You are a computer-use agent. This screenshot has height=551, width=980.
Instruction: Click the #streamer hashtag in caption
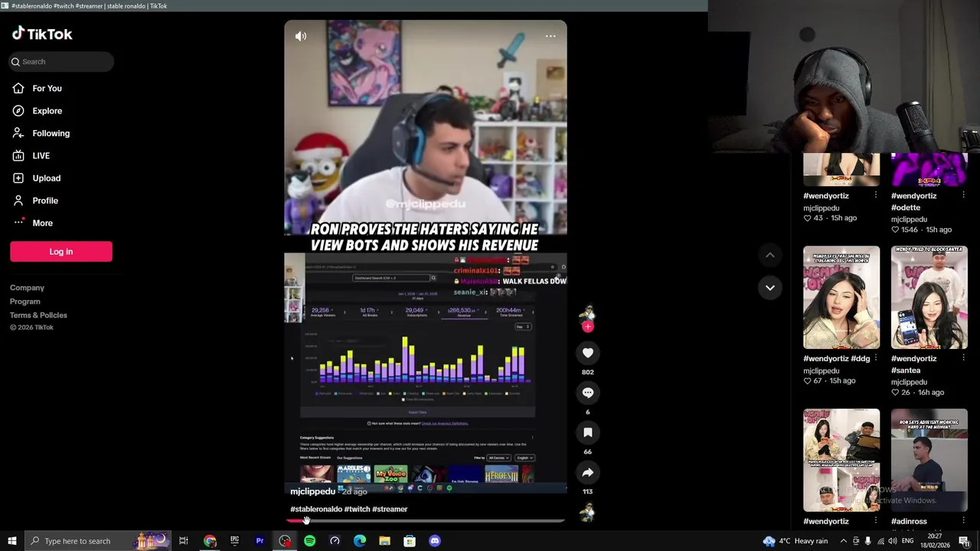click(x=390, y=509)
